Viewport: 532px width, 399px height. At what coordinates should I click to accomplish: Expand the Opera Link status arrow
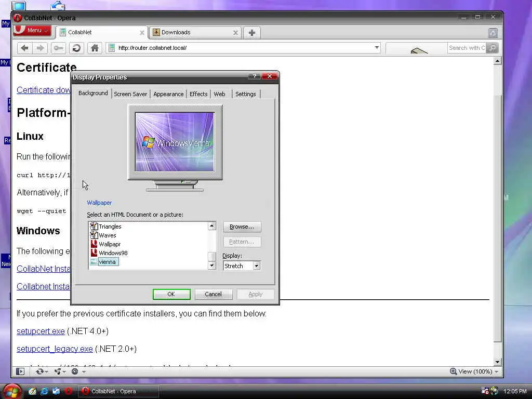click(x=46, y=372)
